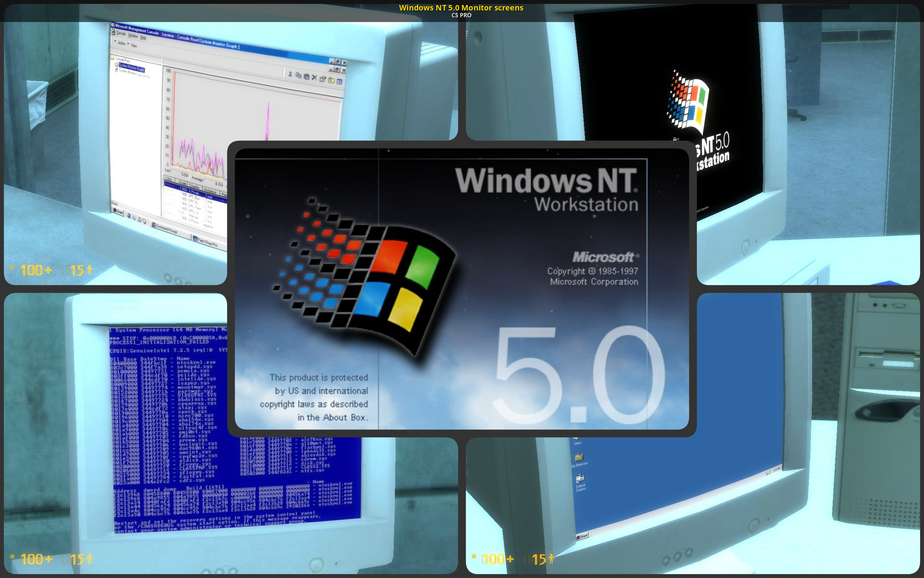Screen dimensions: 924x578
Task: Click the View Channels quick launch icon
Action: click(x=144, y=221)
